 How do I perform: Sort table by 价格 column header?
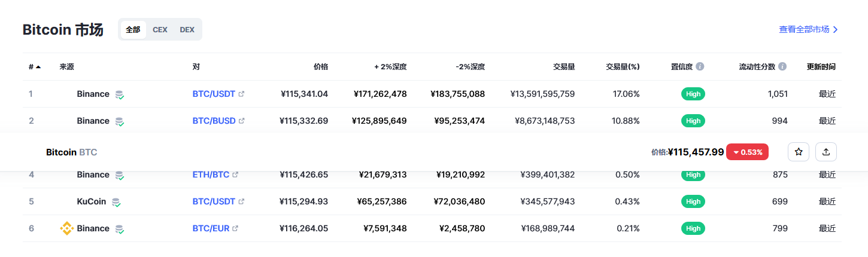point(321,66)
